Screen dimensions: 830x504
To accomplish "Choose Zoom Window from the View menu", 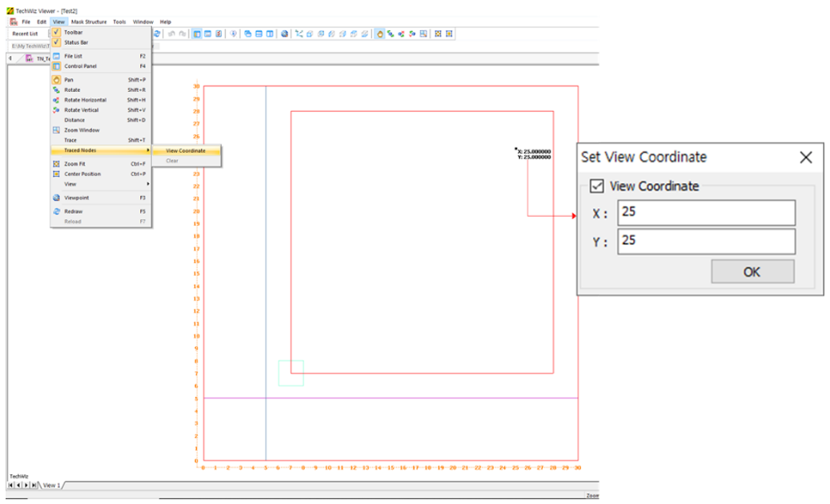I will pos(82,130).
